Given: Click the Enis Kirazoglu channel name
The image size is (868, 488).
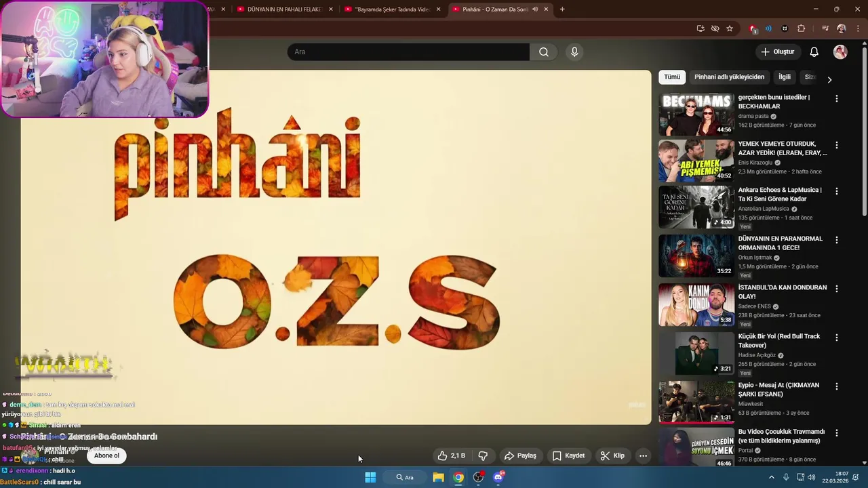Looking at the screenshot, I should click(x=756, y=163).
